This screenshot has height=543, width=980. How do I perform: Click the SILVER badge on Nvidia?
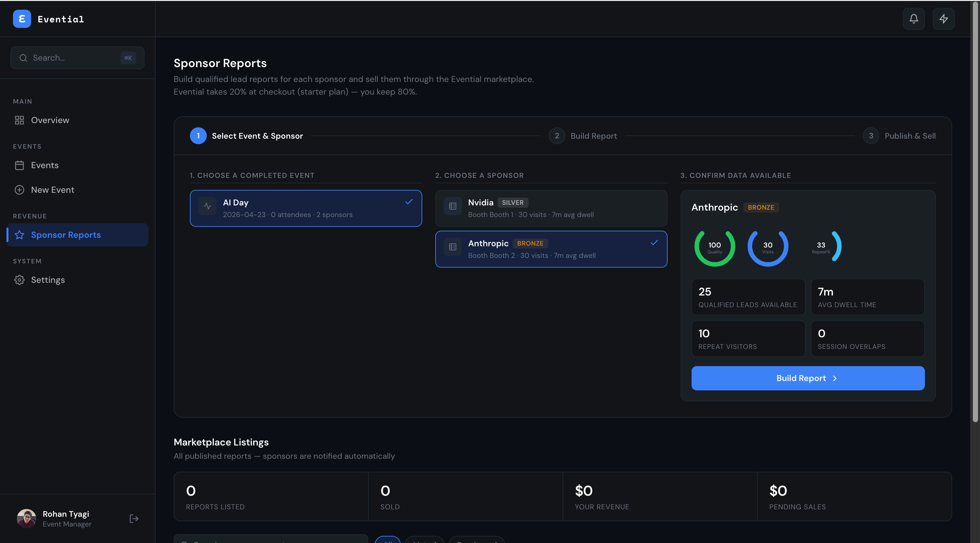[512, 202]
